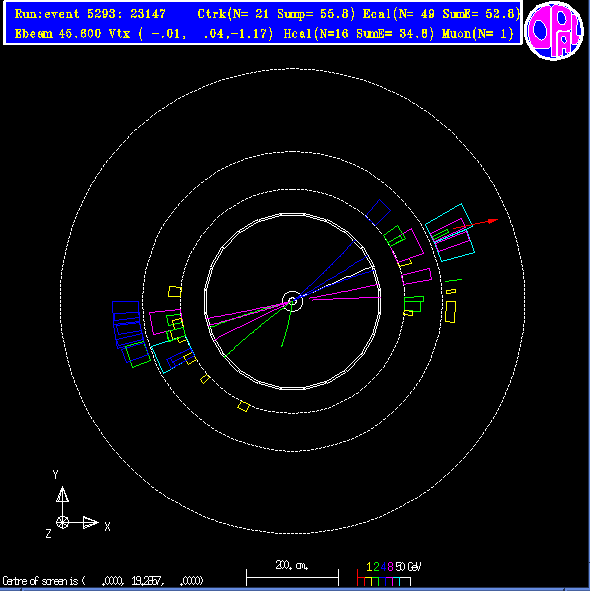Click the Ebeam 45.600 value

tap(58, 34)
